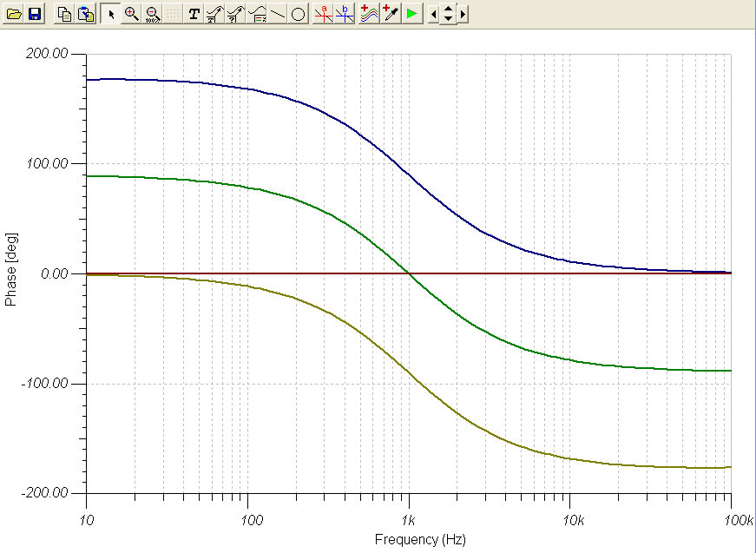This screenshot has height=553, width=756.
Task: Select the Text annotation tool
Action: [194, 14]
